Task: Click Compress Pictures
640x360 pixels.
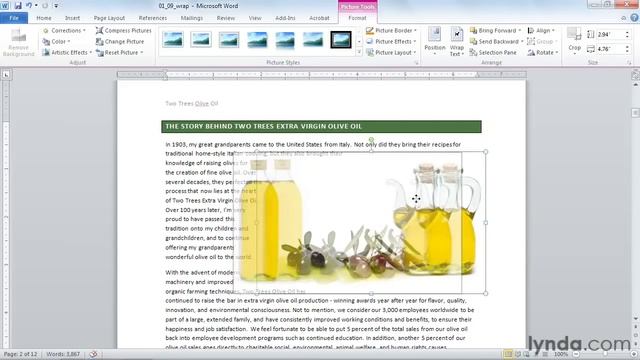Action: [124, 31]
